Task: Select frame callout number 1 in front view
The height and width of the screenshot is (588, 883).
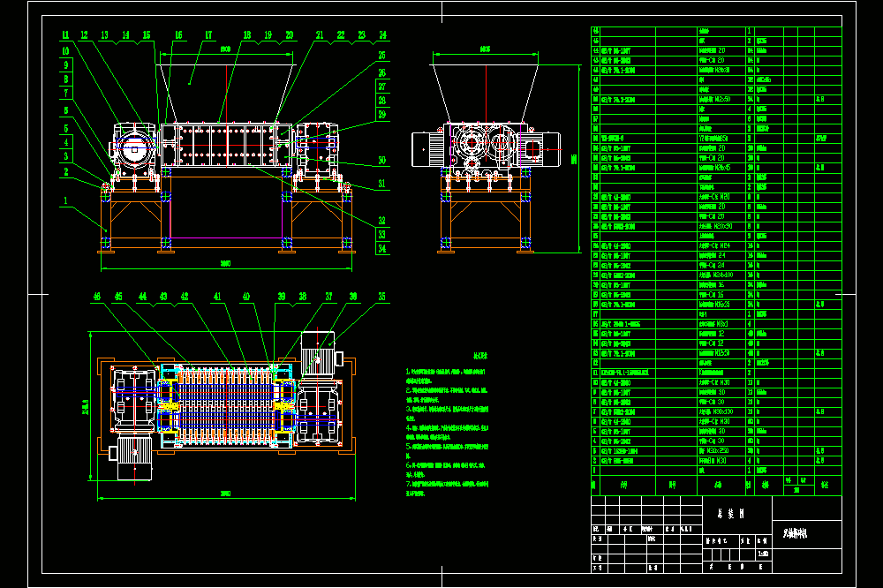Action: (66, 200)
